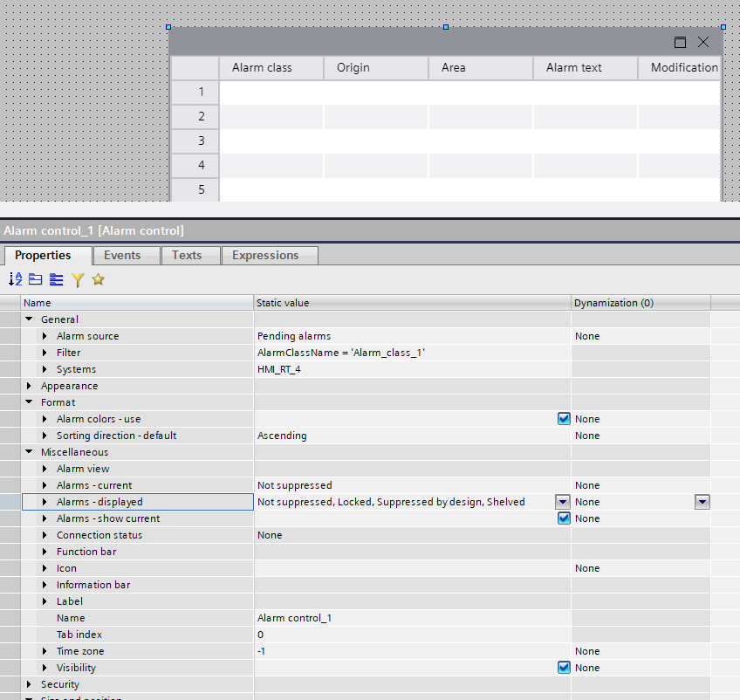
Task: Click the X icon on alarm control
Action: click(x=703, y=42)
